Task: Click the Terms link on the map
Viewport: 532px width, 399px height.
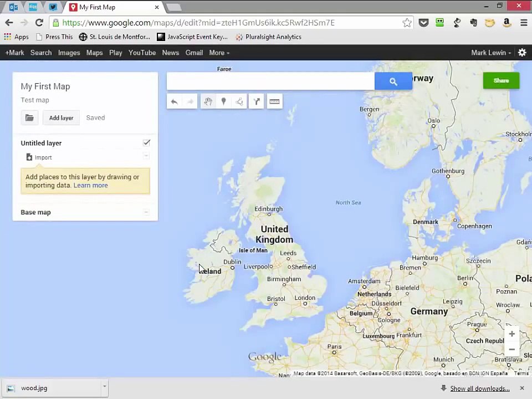Action: 521,373
